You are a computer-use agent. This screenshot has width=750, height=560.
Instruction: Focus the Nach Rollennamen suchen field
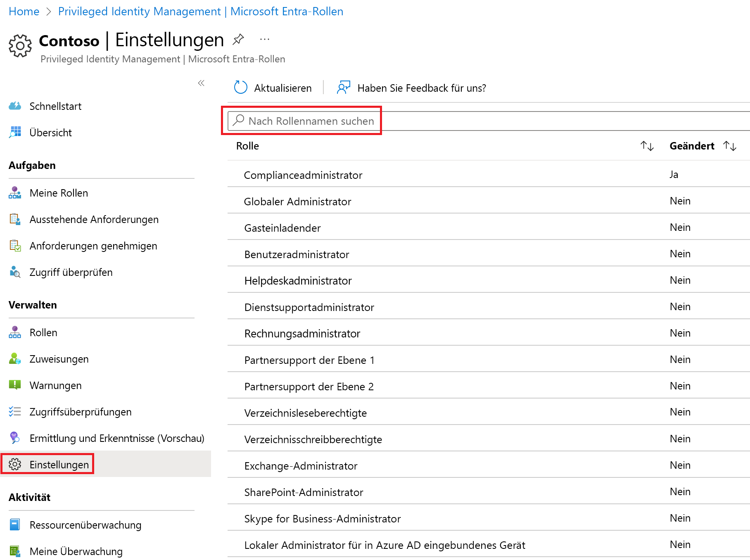489,121
